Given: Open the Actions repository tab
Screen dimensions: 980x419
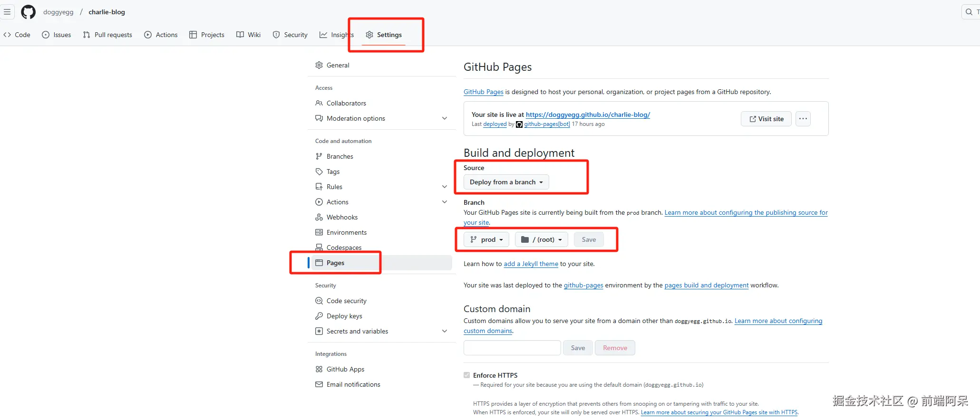Looking at the screenshot, I should tap(161, 35).
